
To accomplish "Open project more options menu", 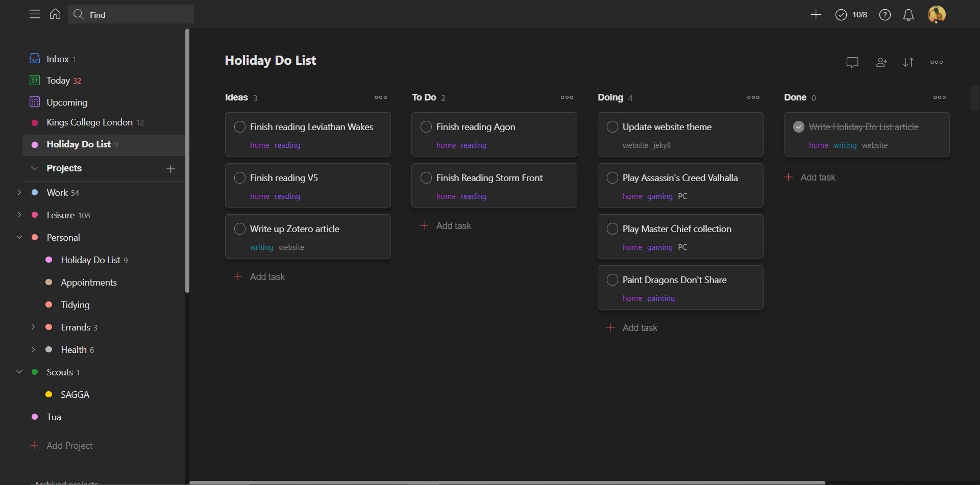I will point(937,62).
